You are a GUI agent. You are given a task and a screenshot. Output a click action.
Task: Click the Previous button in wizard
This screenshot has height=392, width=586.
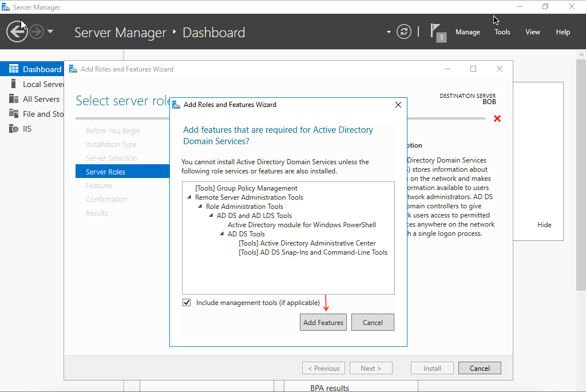[324, 368]
